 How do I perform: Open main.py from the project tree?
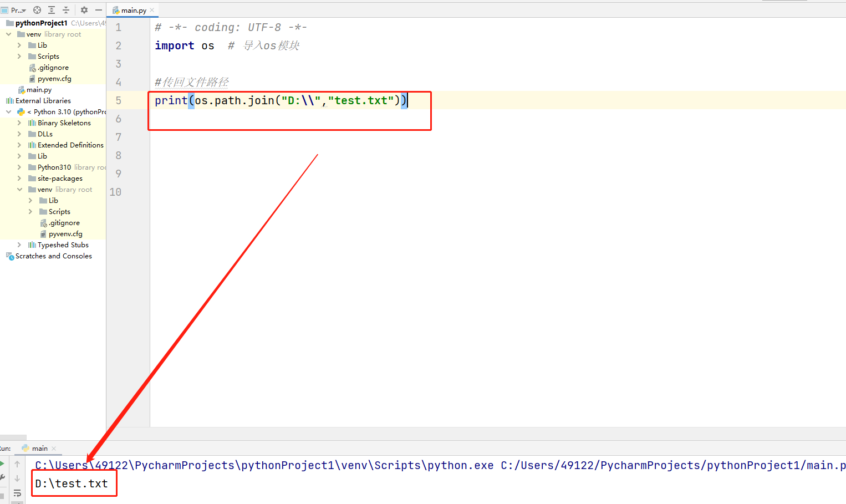tap(39, 89)
